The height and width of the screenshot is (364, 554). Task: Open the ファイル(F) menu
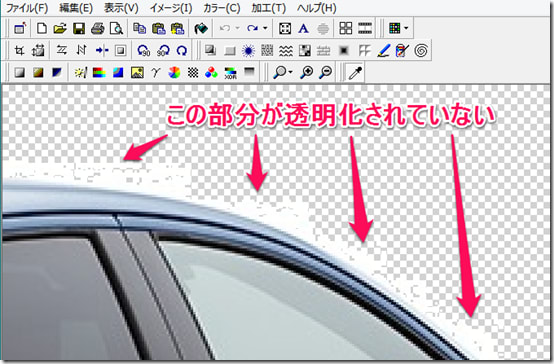click(27, 8)
